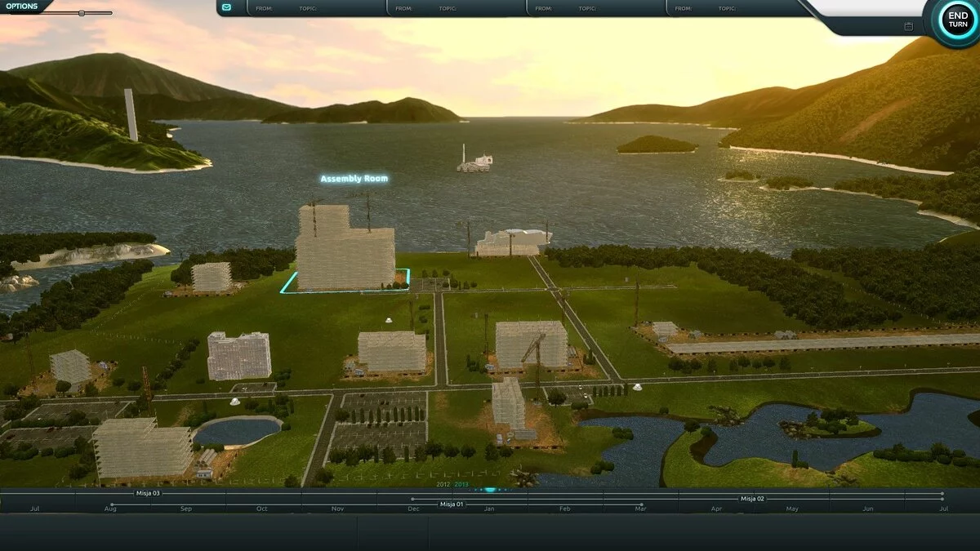The image size is (980, 551).
Task: Open the fourth message slot in top bar
Action: tap(735, 8)
